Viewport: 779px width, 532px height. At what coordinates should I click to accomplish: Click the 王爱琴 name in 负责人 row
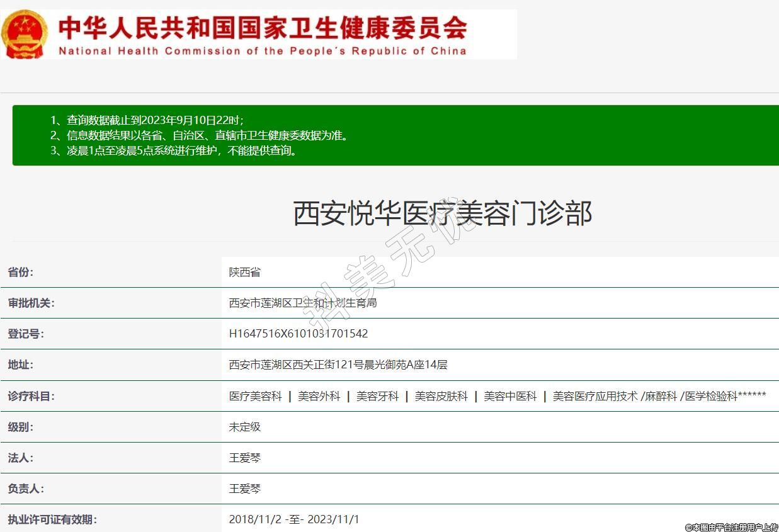pos(244,489)
